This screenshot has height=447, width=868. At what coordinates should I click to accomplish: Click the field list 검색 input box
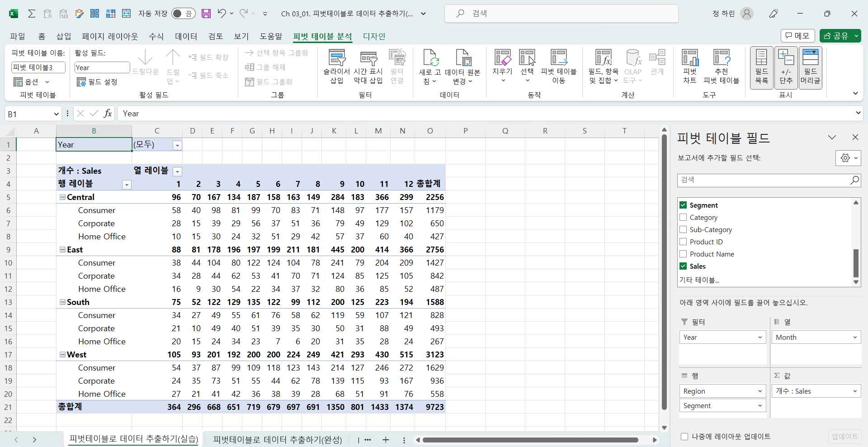pyautogui.click(x=764, y=180)
